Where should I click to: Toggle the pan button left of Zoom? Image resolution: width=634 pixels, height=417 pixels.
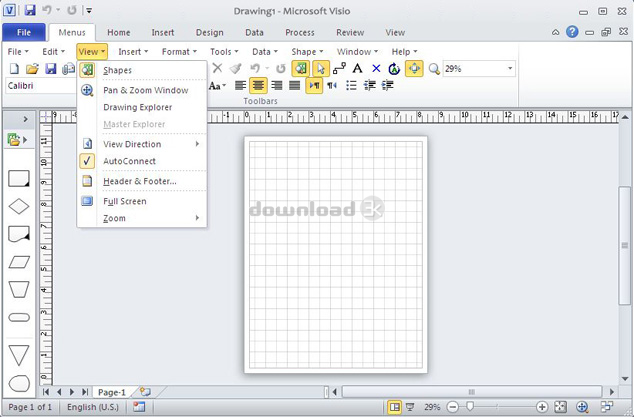(414, 69)
